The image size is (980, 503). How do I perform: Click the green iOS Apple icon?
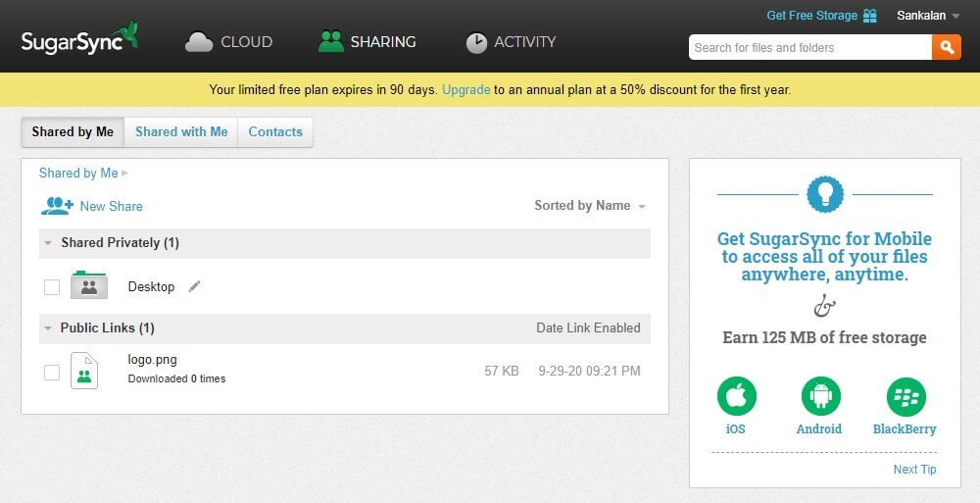[x=736, y=397]
